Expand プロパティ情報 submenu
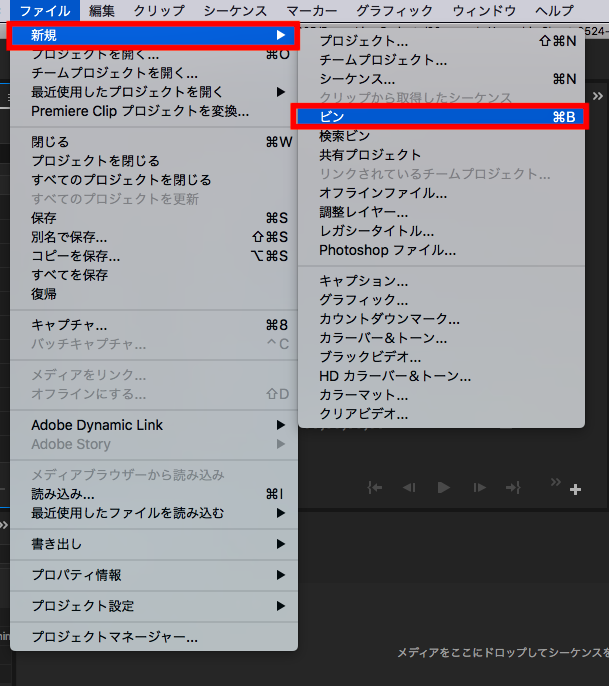The image size is (609, 686). click(x=154, y=575)
